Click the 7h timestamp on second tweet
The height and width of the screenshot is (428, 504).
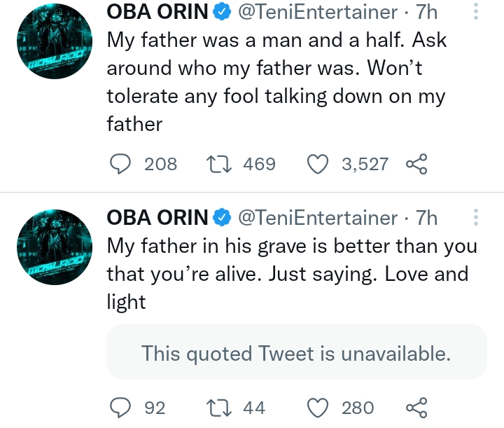coord(427,218)
